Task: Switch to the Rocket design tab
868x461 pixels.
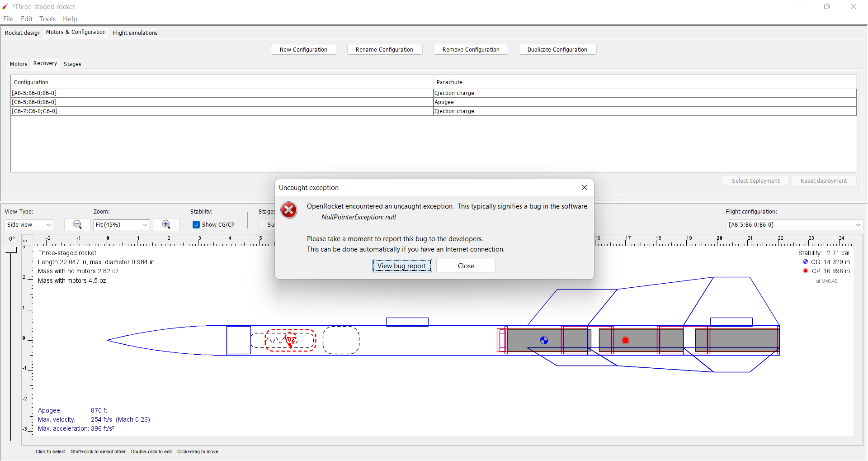Action: coord(23,33)
